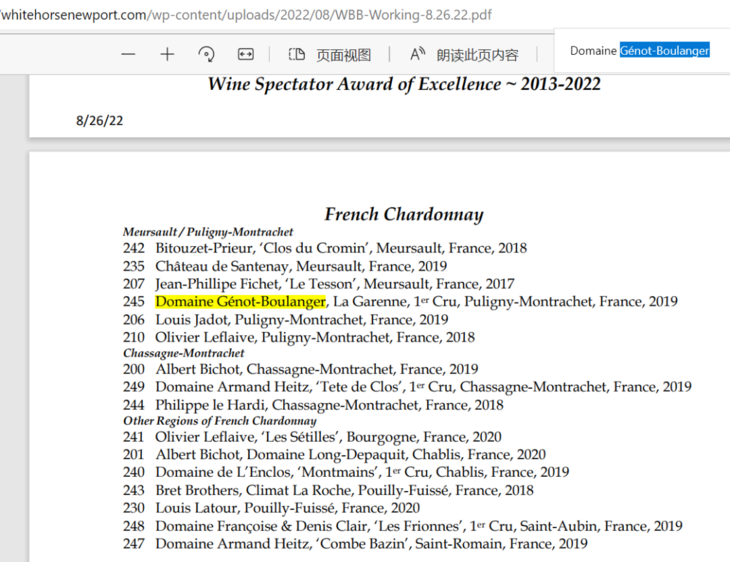
Task: Open the 页面视图 page view option
Action: 330,55
